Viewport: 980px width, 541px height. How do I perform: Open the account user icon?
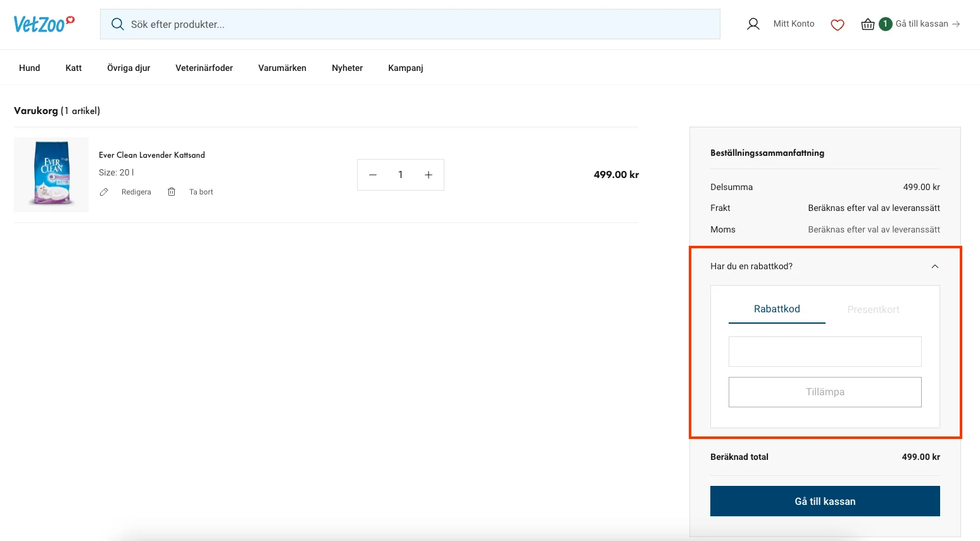(x=753, y=24)
